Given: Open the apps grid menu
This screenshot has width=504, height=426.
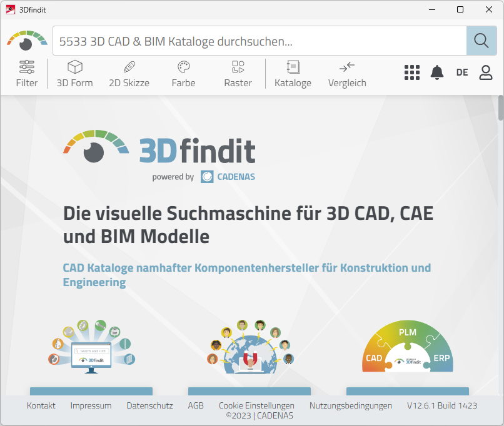Looking at the screenshot, I should [412, 72].
